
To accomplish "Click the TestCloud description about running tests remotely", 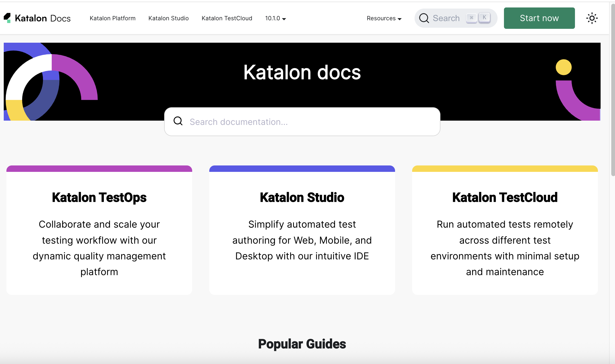I will (x=505, y=248).
